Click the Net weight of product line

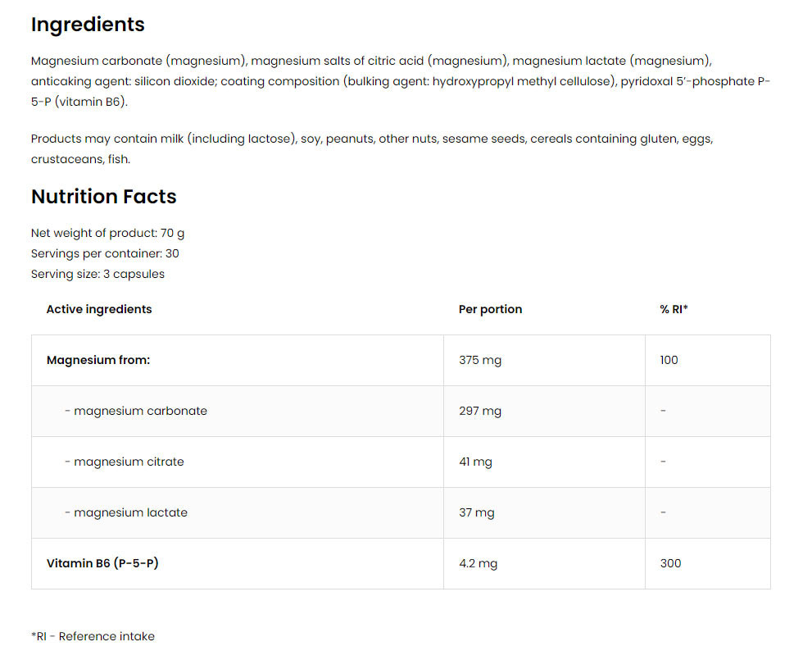click(x=107, y=233)
